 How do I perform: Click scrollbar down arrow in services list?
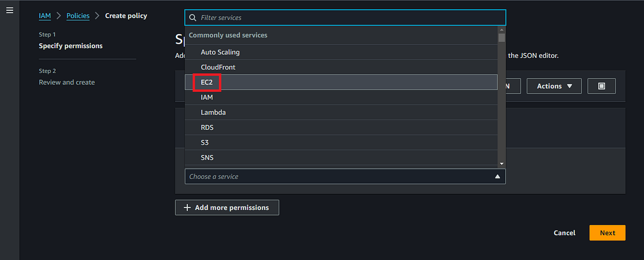[x=502, y=163]
